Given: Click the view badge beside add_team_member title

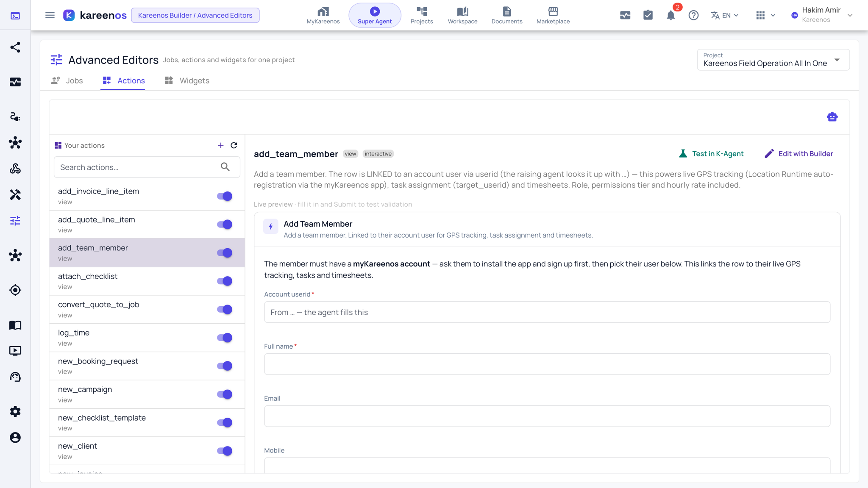Looking at the screenshot, I should pyautogui.click(x=351, y=154).
